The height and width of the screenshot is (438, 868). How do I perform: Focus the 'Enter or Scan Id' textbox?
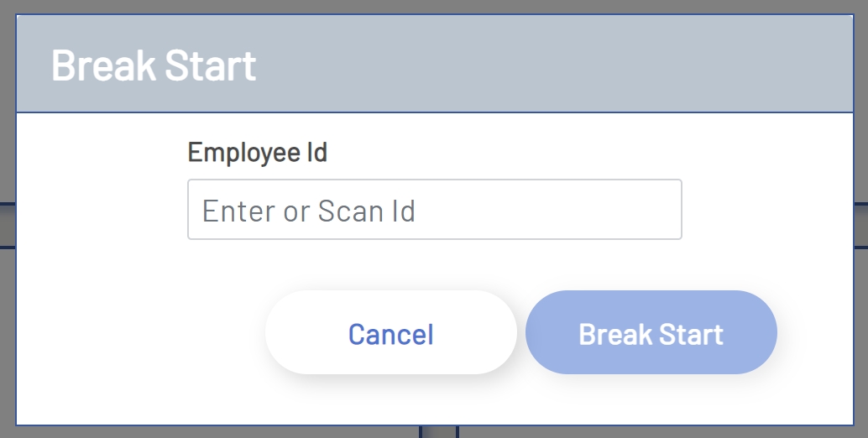(x=434, y=210)
